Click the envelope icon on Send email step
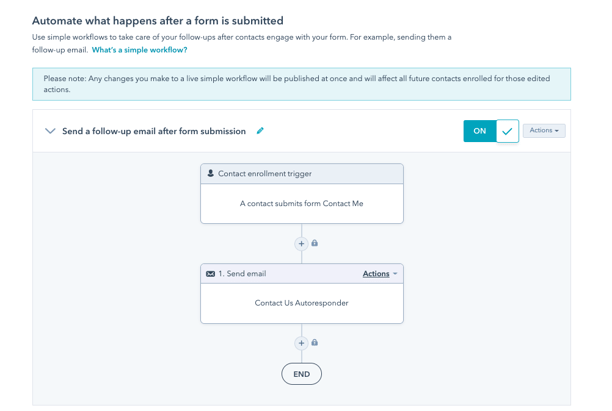The height and width of the screenshot is (411, 612). tap(210, 274)
